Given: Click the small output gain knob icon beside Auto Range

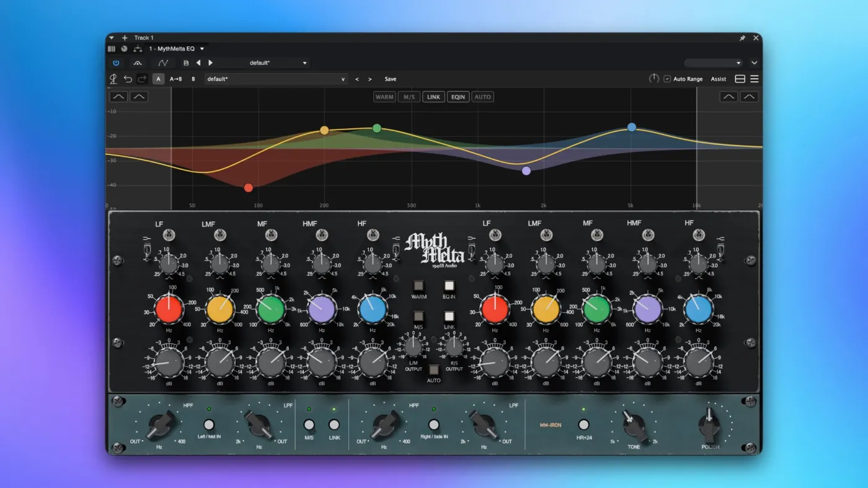Looking at the screenshot, I should pos(653,79).
